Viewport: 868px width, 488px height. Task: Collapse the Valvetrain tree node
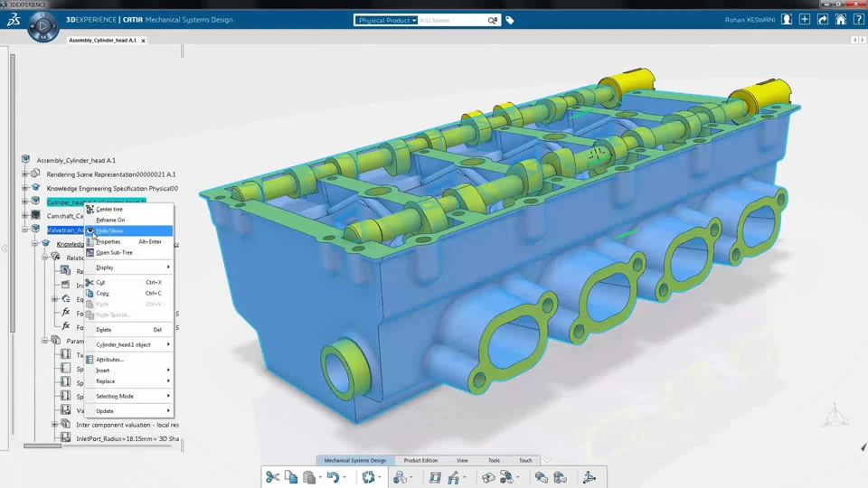(24, 230)
